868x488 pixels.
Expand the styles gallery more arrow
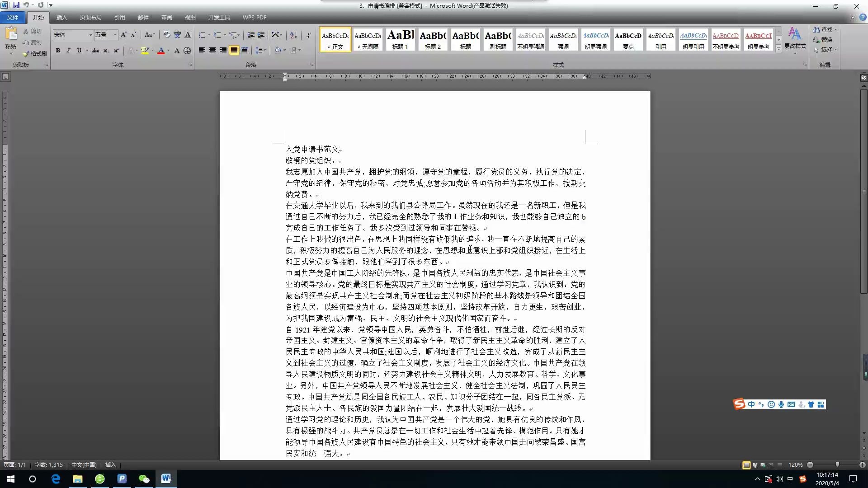tap(778, 48)
